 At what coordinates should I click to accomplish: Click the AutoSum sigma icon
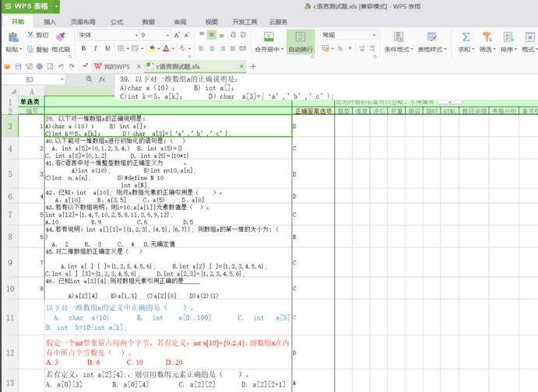[466, 37]
